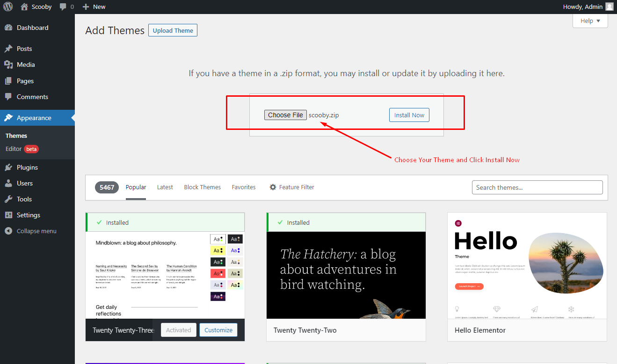Click the Media icon in sidebar
This screenshot has height=364, width=617.
click(8, 64)
